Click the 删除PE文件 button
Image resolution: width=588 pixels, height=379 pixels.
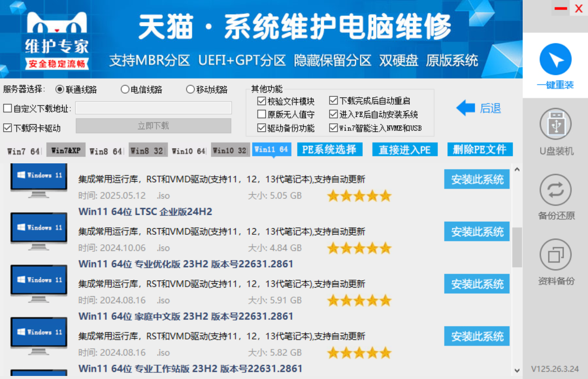pyautogui.click(x=480, y=149)
